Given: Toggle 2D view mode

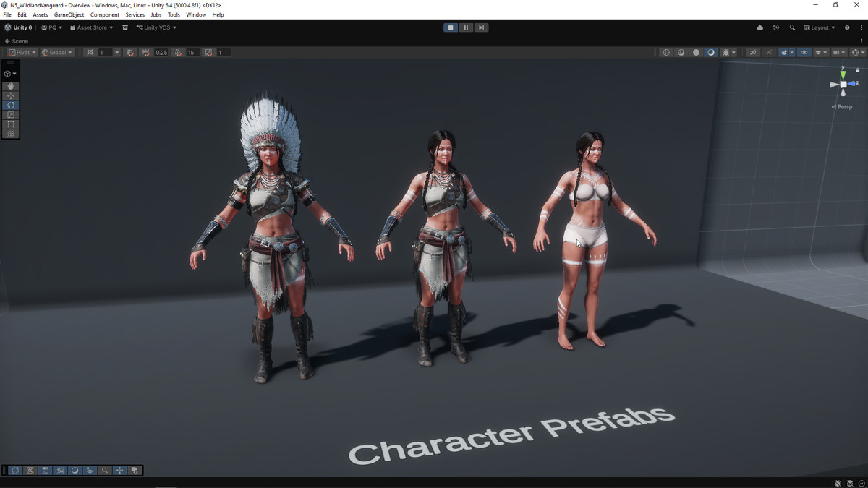Looking at the screenshot, I should tap(753, 53).
